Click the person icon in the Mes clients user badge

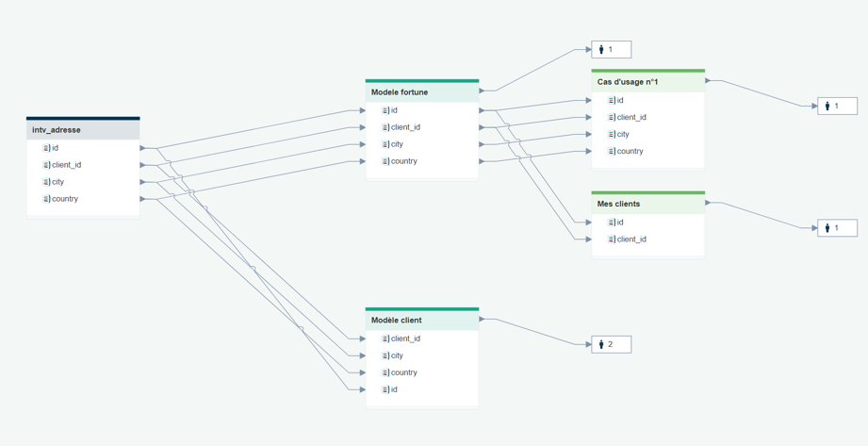827,227
